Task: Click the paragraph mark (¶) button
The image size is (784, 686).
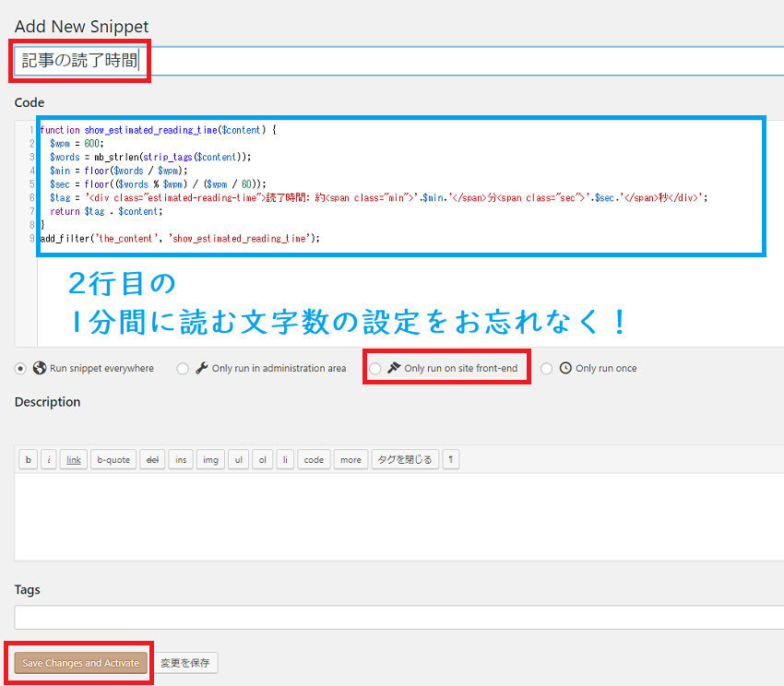Action: click(450, 459)
